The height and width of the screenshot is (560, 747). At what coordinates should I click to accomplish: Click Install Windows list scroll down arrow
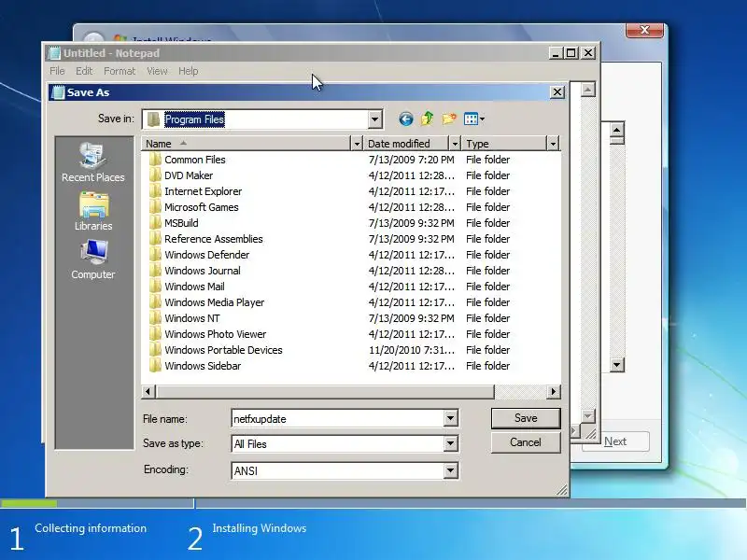click(x=617, y=365)
